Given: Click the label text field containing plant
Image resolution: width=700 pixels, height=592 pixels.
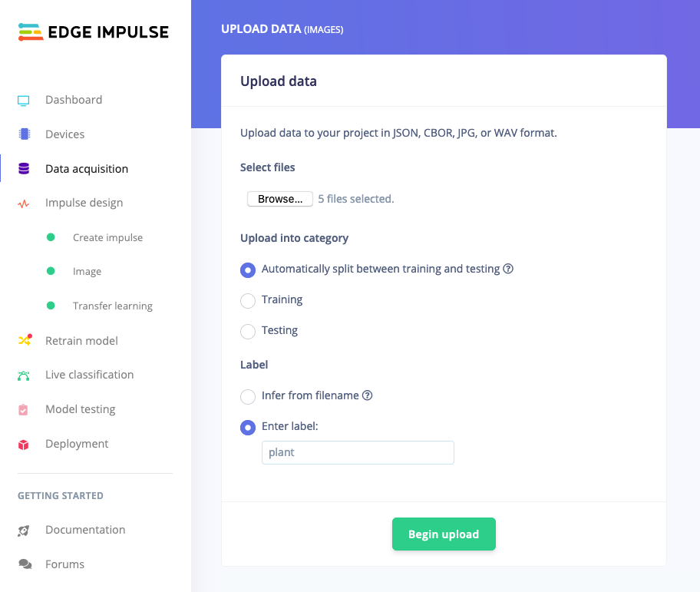Looking at the screenshot, I should coord(358,453).
